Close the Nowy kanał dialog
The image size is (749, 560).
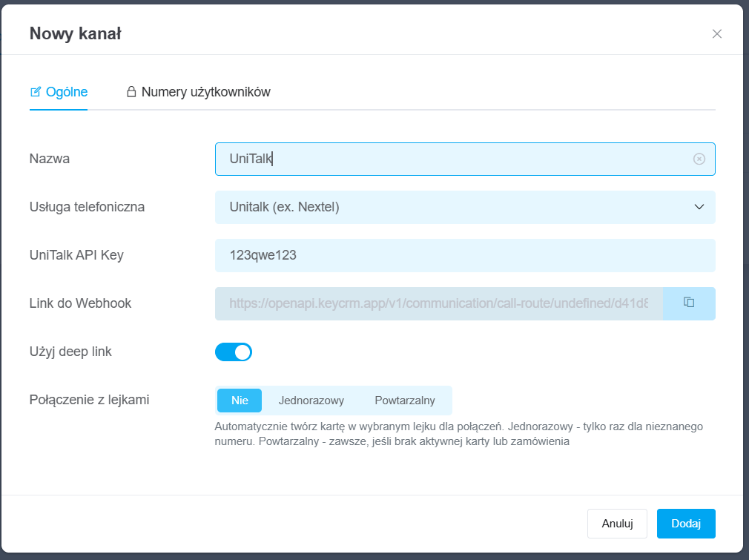[x=716, y=33]
